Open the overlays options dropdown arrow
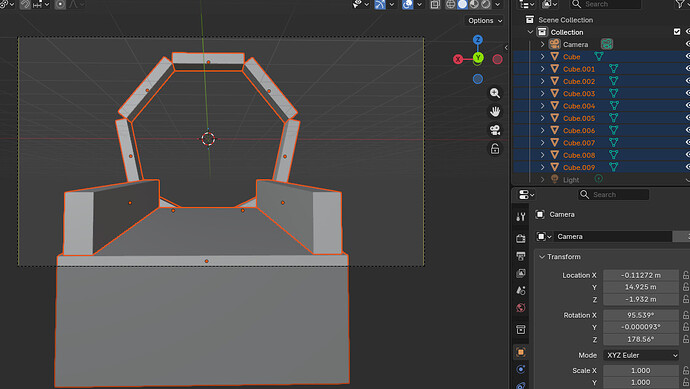Screen dimensions: 690x389 [419, 4]
